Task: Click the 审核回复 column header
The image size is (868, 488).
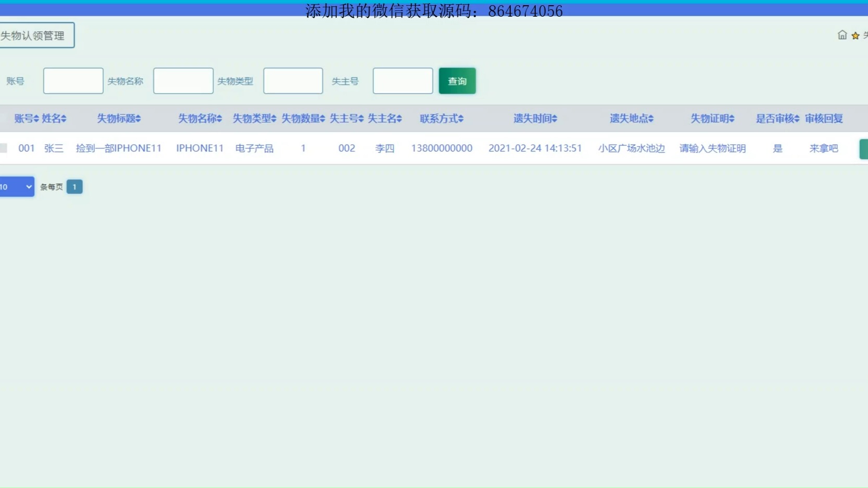Action: 824,119
